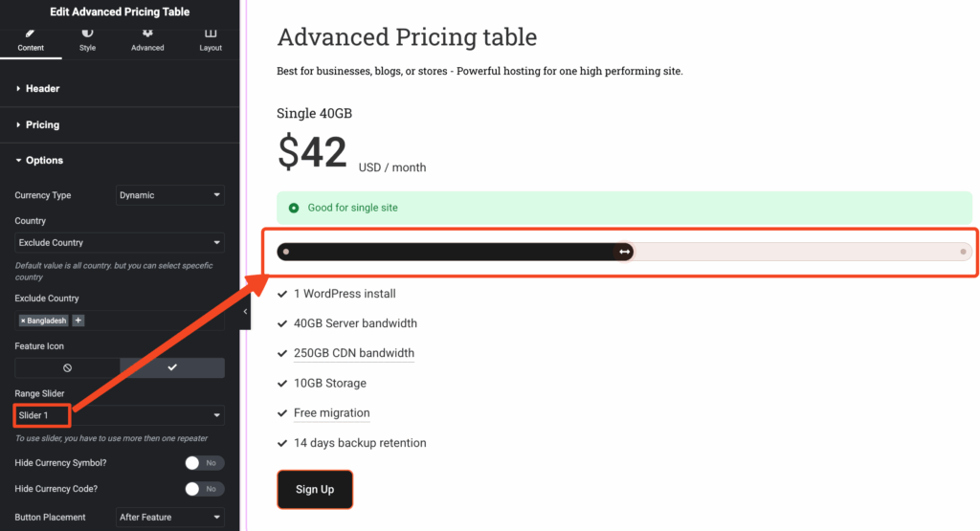Click the Style half-circle icon
The height and width of the screenshot is (531, 980).
[x=87, y=33]
